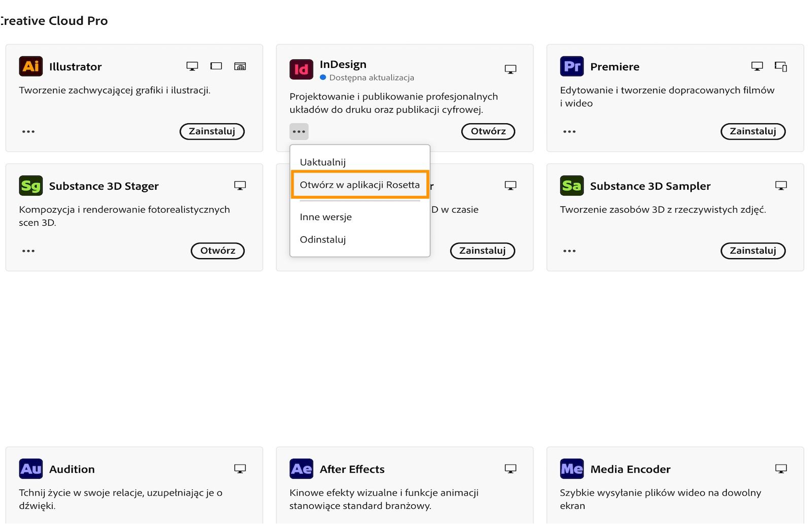The image size is (812, 524).
Task: Click the Premiere app icon
Action: point(572,66)
